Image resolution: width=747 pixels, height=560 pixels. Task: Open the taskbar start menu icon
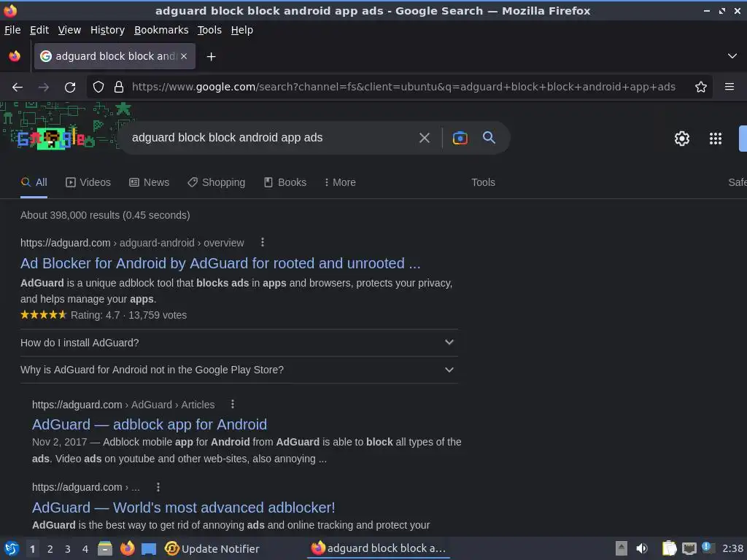12,548
